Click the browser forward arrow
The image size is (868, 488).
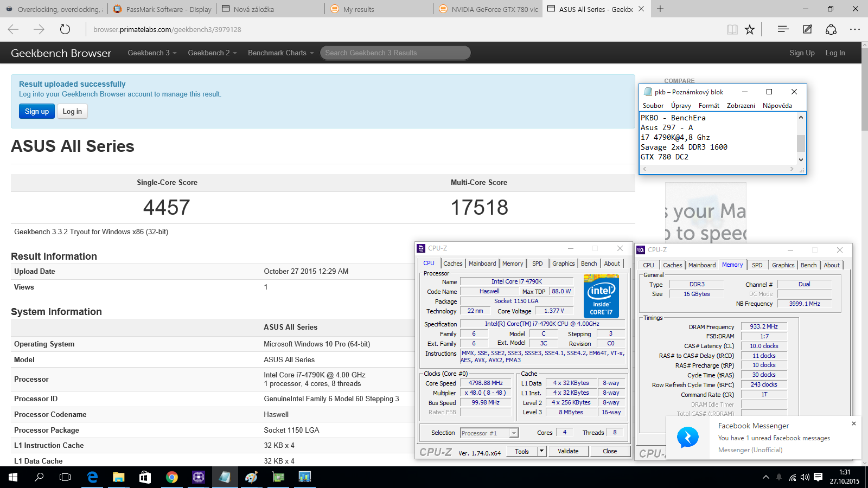point(39,29)
